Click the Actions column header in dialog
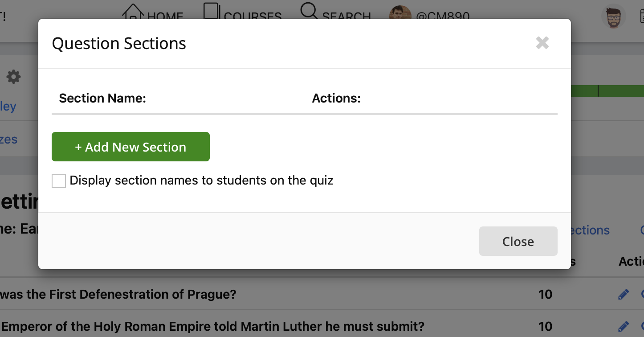The height and width of the screenshot is (337, 644). coord(336,98)
